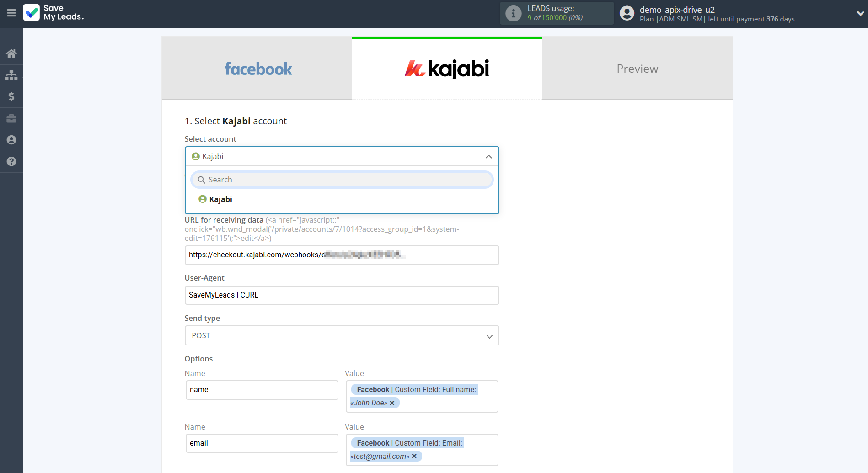Click the hamburger menu icon top left
The height and width of the screenshot is (473, 868).
11,13
